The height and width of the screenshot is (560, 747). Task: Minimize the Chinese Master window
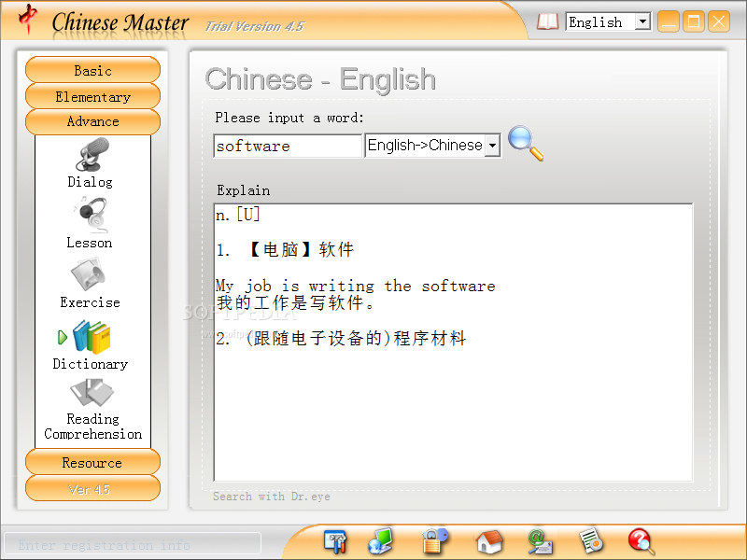[669, 21]
